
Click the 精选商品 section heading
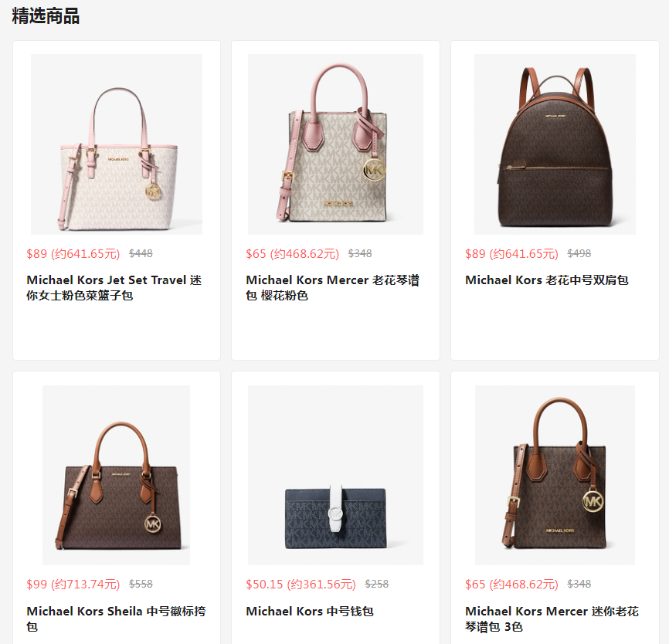tap(46, 16)
